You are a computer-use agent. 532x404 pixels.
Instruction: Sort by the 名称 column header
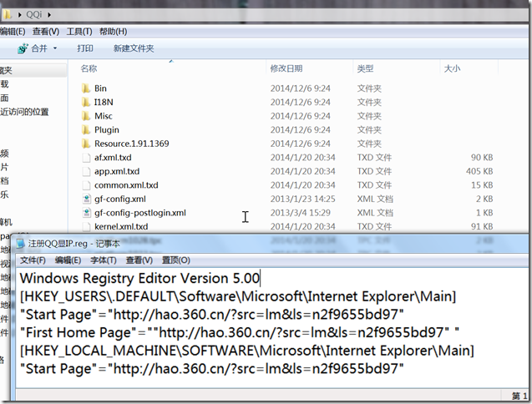pyautogui.click(x=89, y=68)
